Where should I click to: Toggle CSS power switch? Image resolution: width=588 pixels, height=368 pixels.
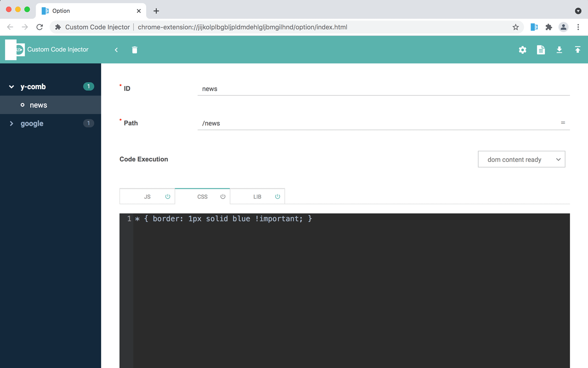(x=223, y=196)
